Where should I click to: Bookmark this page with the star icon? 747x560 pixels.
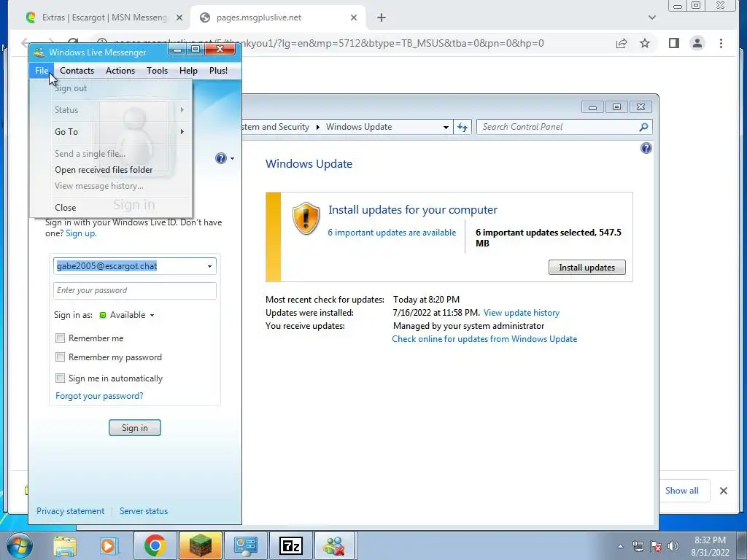tap(645, 43)
